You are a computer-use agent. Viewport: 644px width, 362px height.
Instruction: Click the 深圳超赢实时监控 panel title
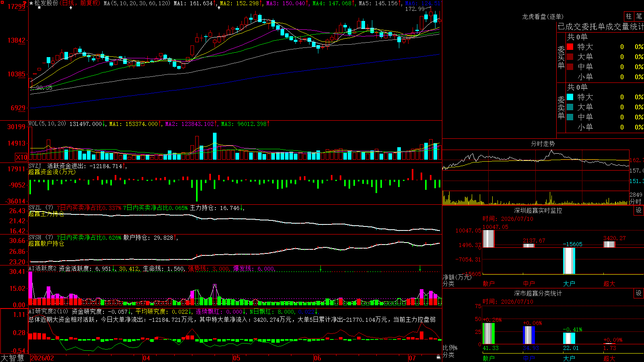click(538, 210)
